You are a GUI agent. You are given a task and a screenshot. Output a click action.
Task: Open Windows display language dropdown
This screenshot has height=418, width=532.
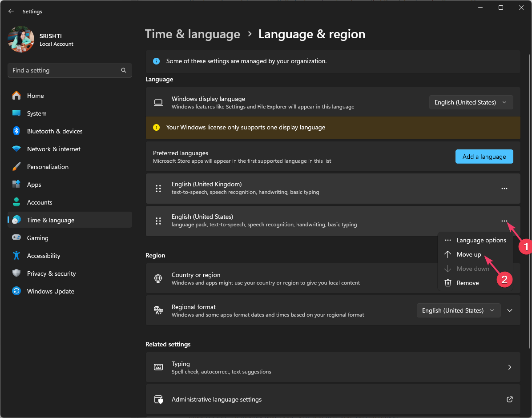[471, 102]
